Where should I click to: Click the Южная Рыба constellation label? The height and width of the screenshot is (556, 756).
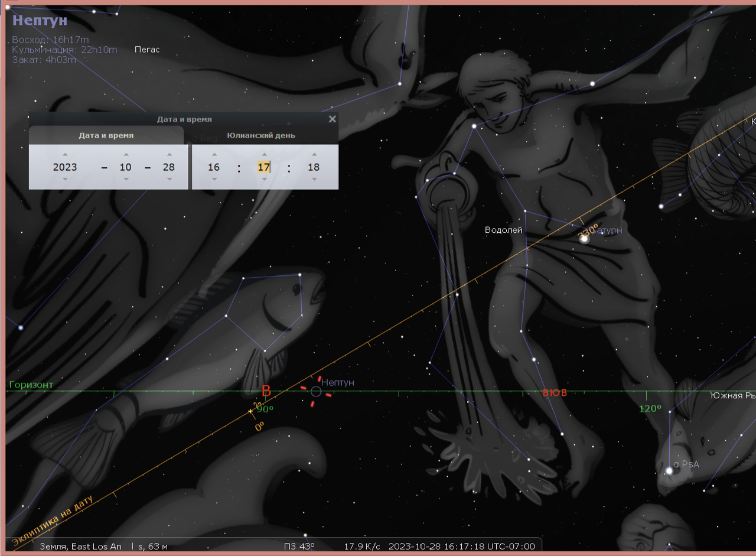pyautogui.click(x=734, y=395)
